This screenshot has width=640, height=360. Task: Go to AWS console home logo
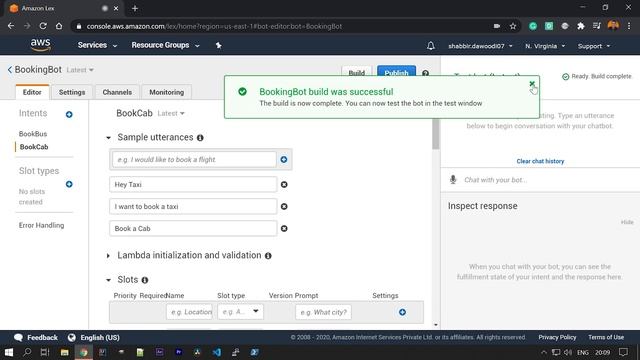tap(40, 45)
